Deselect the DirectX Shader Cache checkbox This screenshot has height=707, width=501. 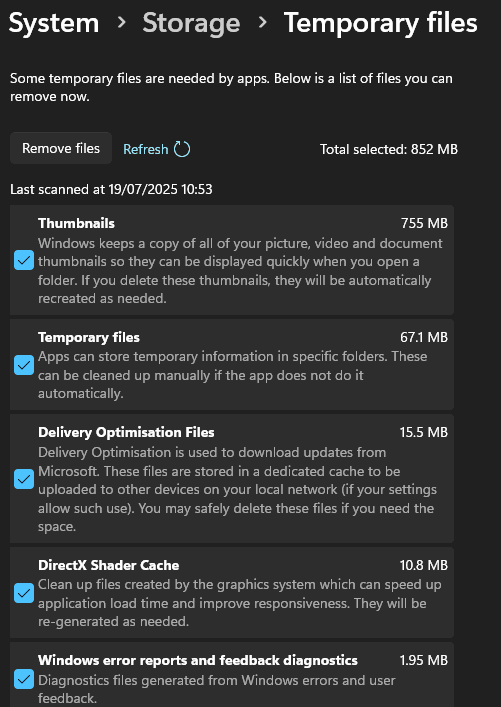pyautogui.click(x=24, y=593)
